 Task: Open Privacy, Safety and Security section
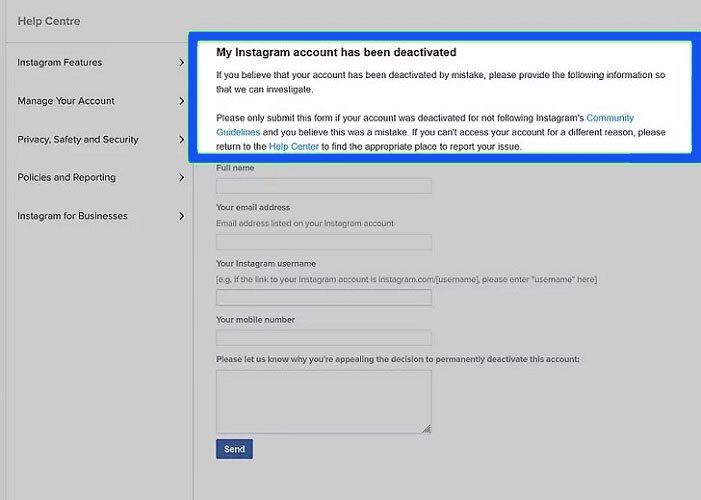[78, 139]
